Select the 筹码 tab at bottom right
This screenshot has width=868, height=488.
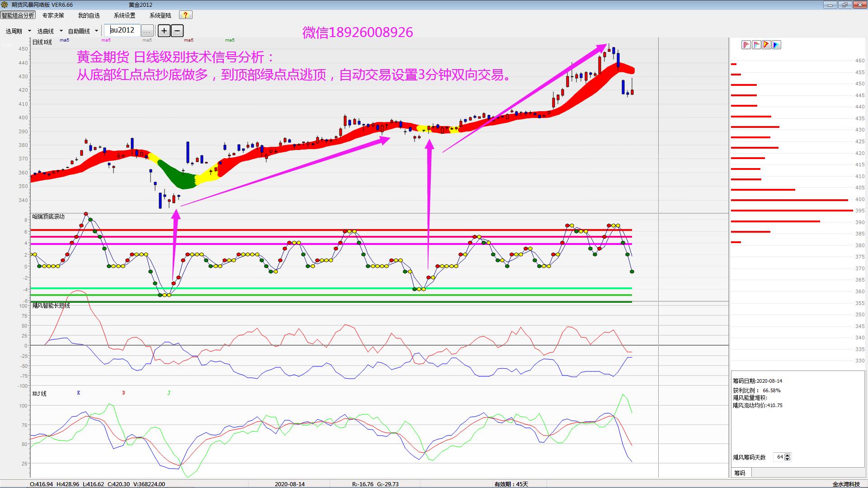(x=740, y=473)
